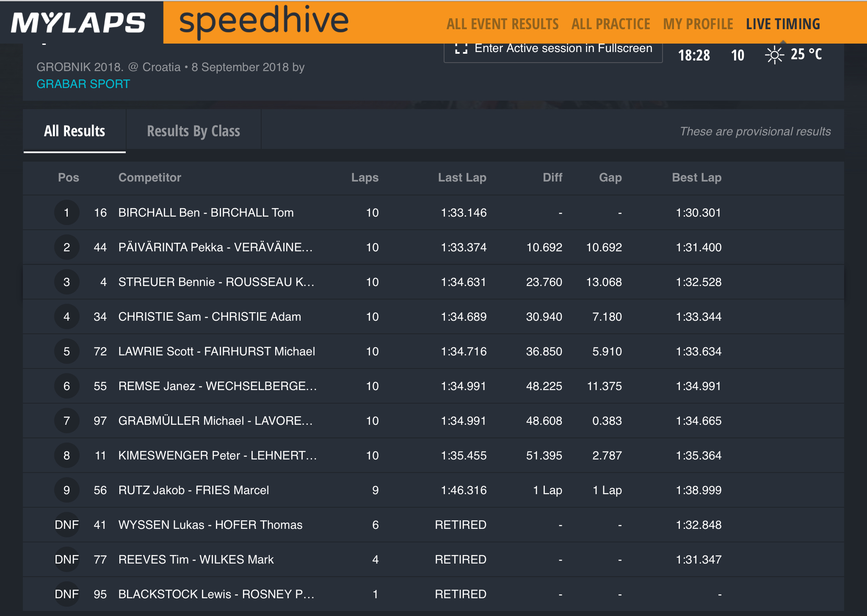This screenshot has width=867, height=616.
Task: Click diff value 51.395
Action: 544,455
